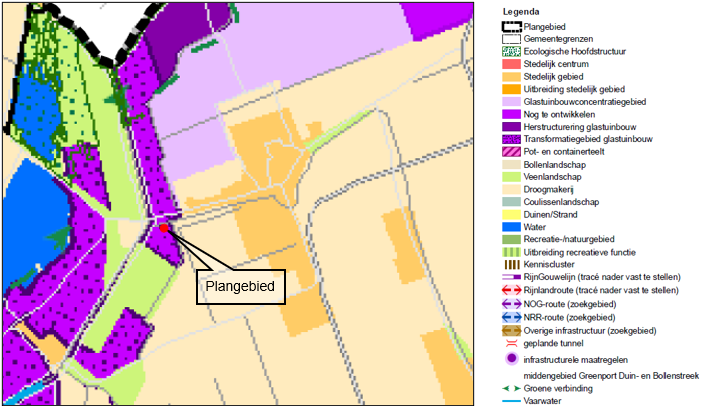Click the 'Kenniscluster' legend label
Screen dimensions: 704x411
tap(549, 265)
